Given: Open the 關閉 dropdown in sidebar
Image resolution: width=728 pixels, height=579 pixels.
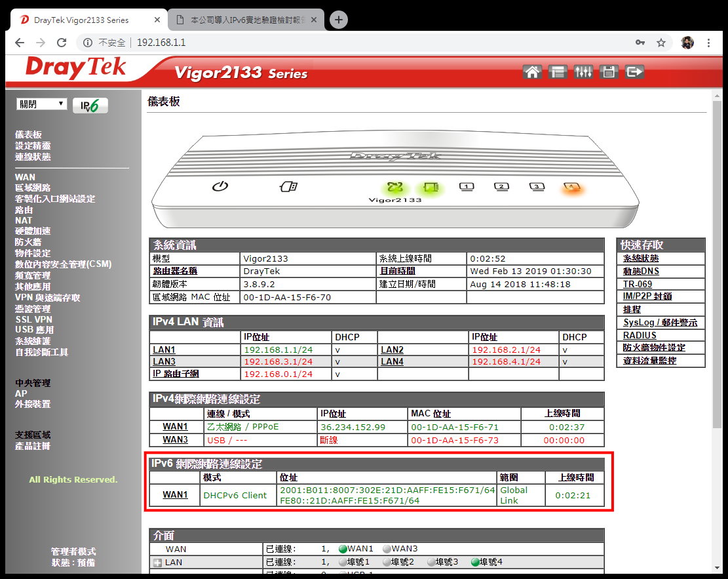Looking at the screenshot, I should click(x=41, y=104).
